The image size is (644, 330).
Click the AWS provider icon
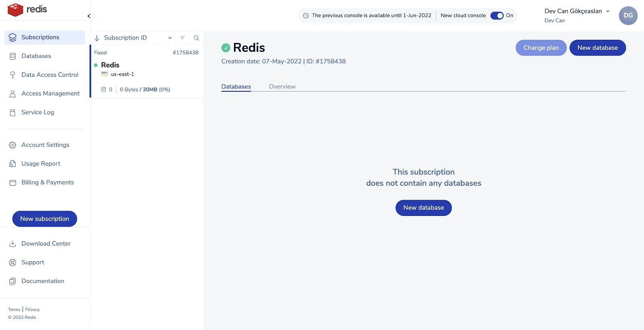point(105,74)
